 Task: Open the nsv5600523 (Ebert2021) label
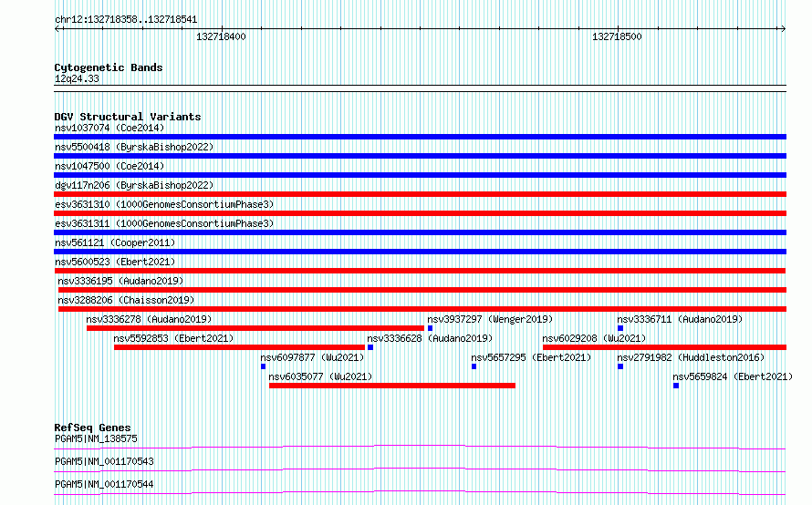(115, 262)
